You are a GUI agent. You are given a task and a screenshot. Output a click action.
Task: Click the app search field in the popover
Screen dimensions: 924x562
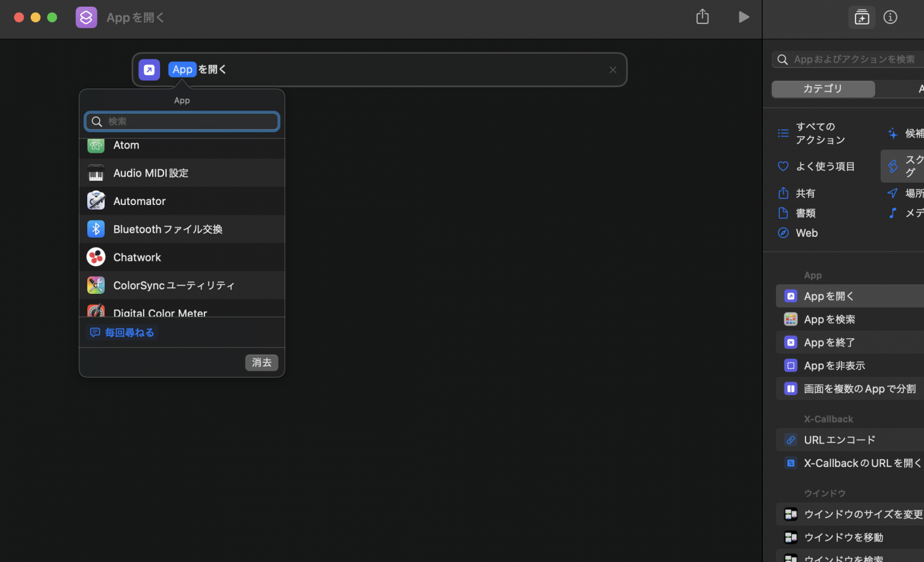(x=182, y=121)
